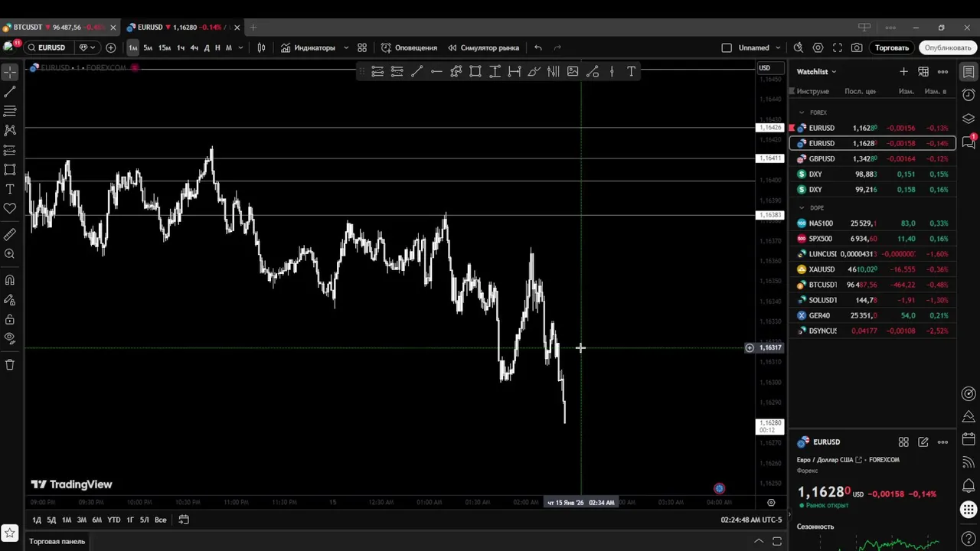This screenshot has width=980, height=551.
Task: Open Watchlist more options menu
Action: (942, 71)
